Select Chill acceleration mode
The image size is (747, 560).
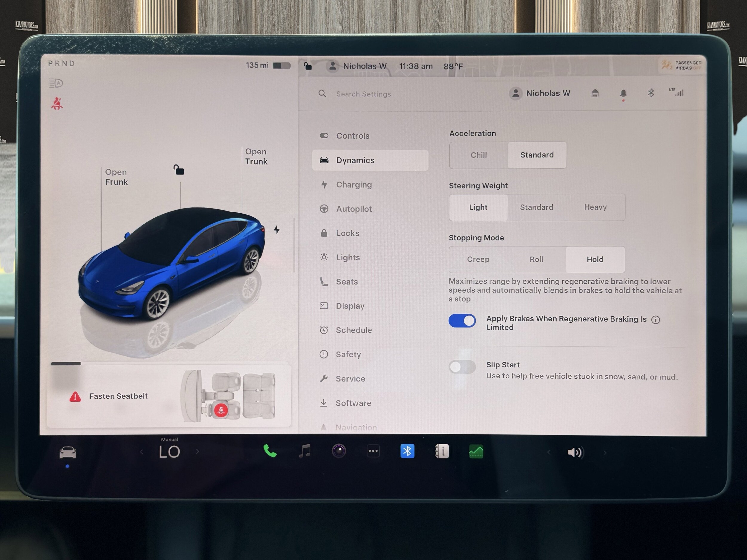[478, 155]
